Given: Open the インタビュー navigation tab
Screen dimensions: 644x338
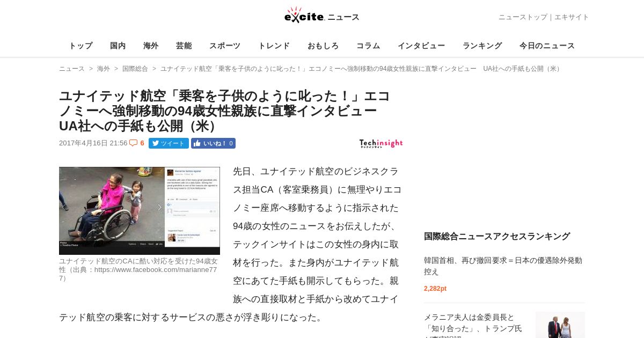Looking at the screenshot, I should click(x=421, y=46).
